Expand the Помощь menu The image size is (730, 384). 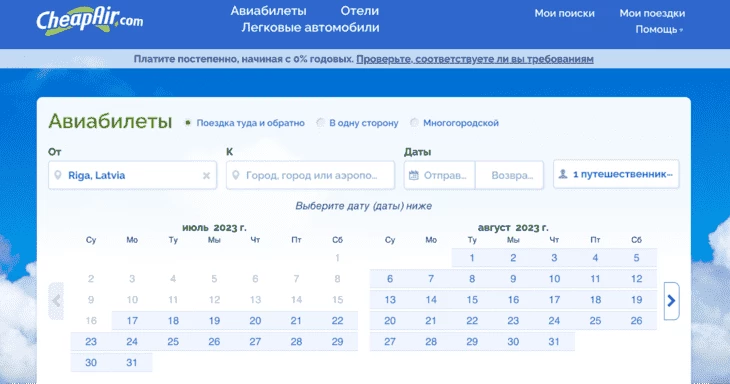[659, 29]
